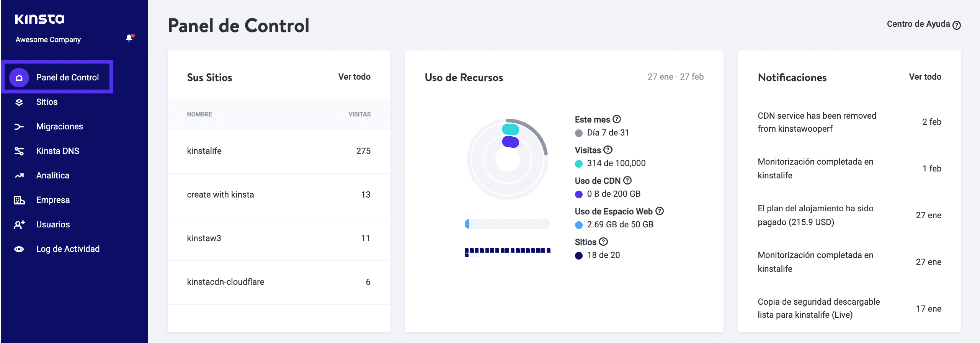Click Ver todo in Sus Sitios card
The width and height of the screenshot is (980, 343).
pyautogui.click(x=354, y=77)
